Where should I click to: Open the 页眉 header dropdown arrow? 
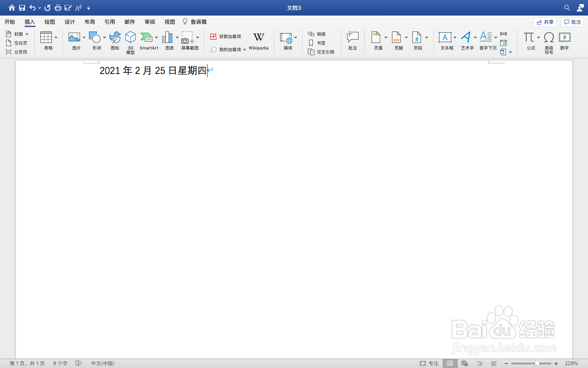coord(386,37)
